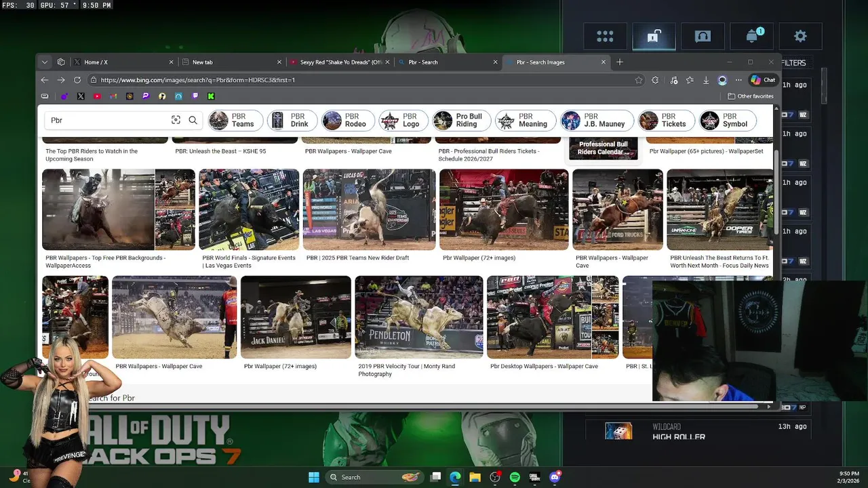
Task: Open settings gear in game launcher
Action: (x=800, y=37)
